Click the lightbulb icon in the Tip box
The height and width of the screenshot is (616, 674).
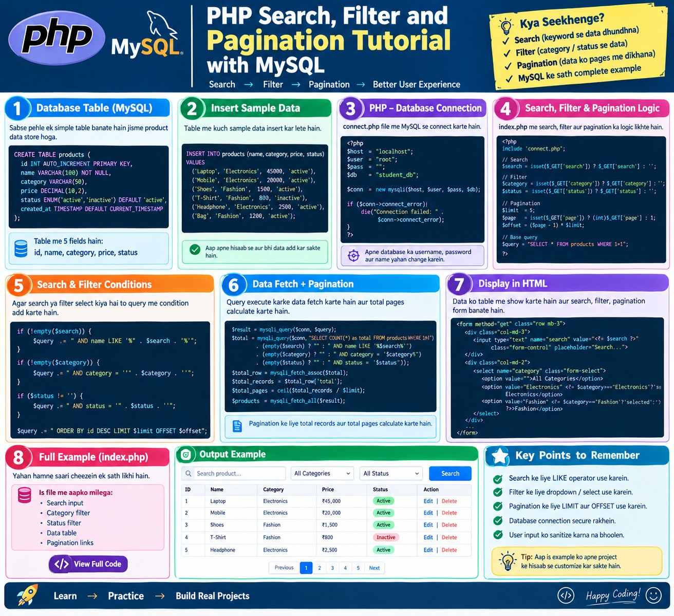pos(508,561)
